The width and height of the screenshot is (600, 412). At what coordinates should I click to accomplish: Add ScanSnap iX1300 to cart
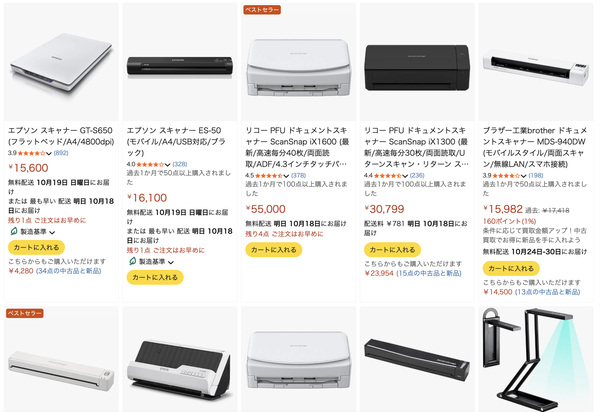point(392,250)
